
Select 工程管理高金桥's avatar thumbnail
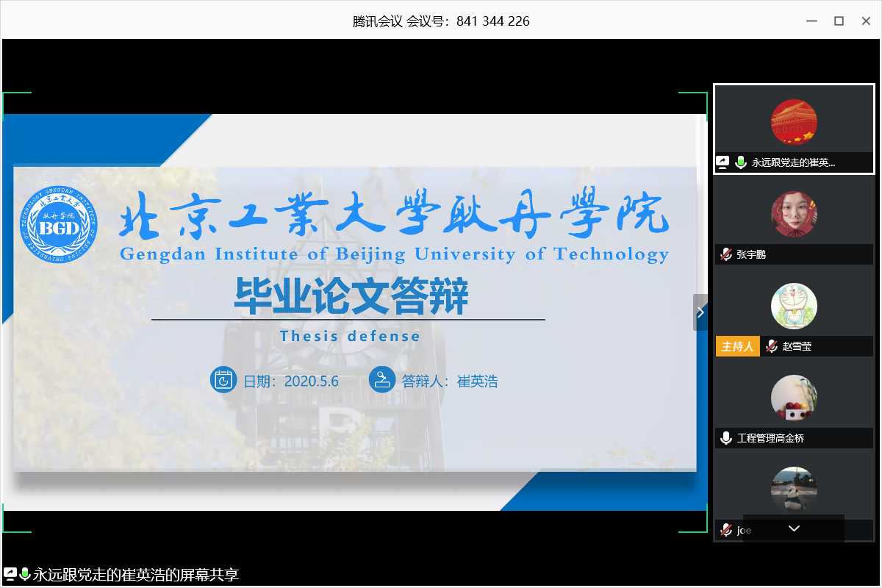[x=794, y=398]
